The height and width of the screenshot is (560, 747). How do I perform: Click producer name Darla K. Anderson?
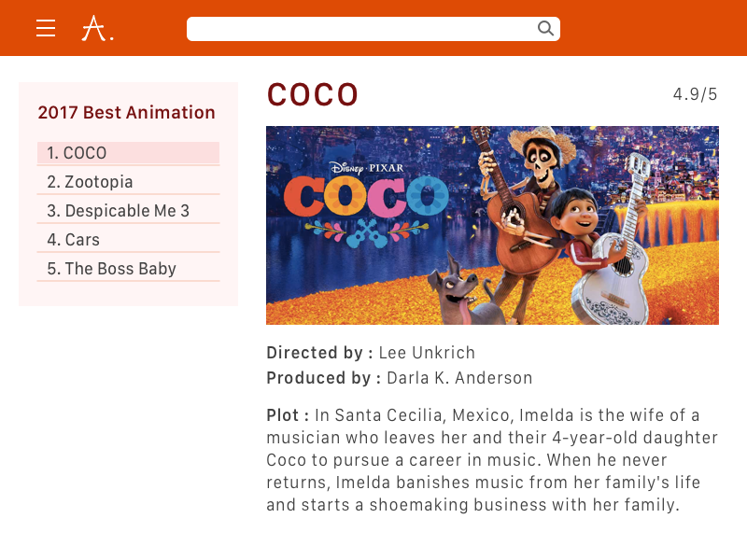(x=459, y=378)
